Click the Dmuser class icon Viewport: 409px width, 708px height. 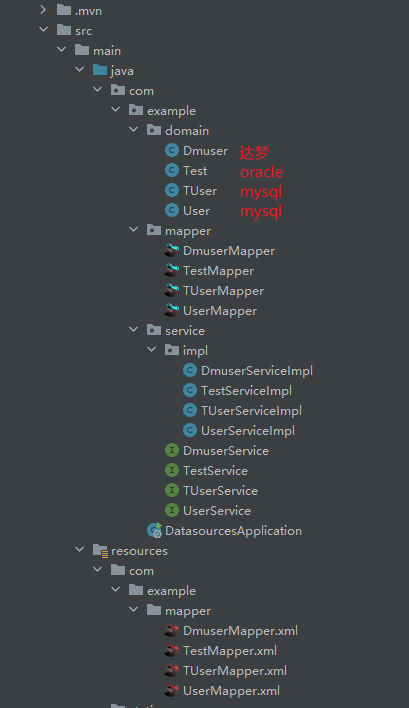pyautogui.click(x=172, y=150)
